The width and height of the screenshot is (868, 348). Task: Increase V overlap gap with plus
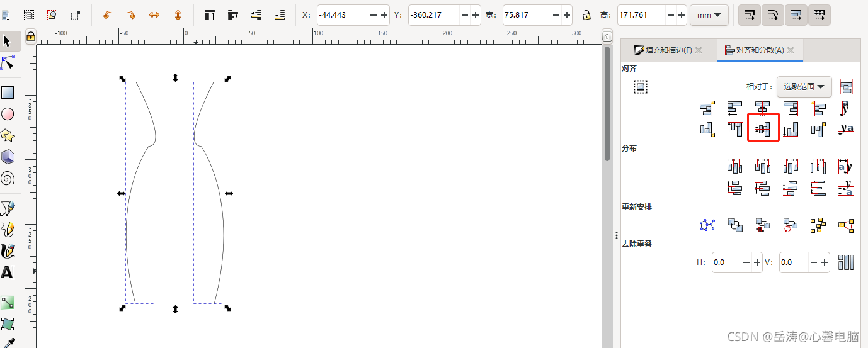click(825, 262)
